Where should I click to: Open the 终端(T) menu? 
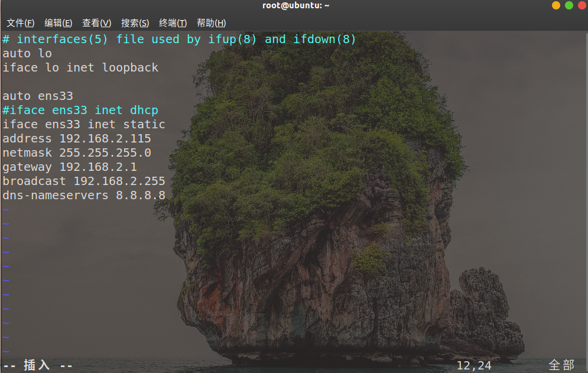tap(173, 23)
